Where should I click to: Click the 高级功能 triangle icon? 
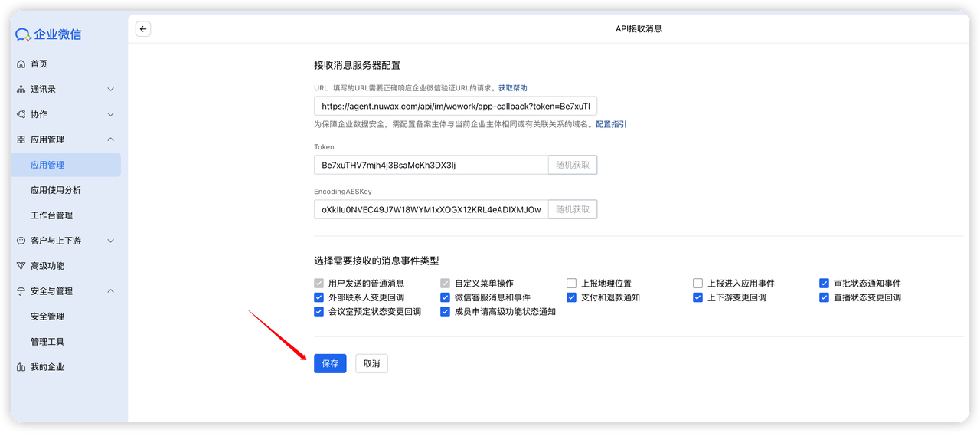[x=21, y=267]
